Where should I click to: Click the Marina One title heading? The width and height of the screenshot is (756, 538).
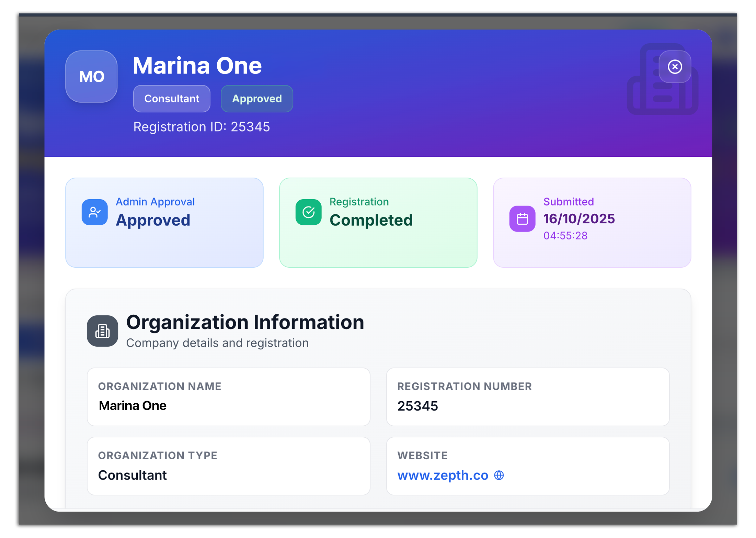197,66
